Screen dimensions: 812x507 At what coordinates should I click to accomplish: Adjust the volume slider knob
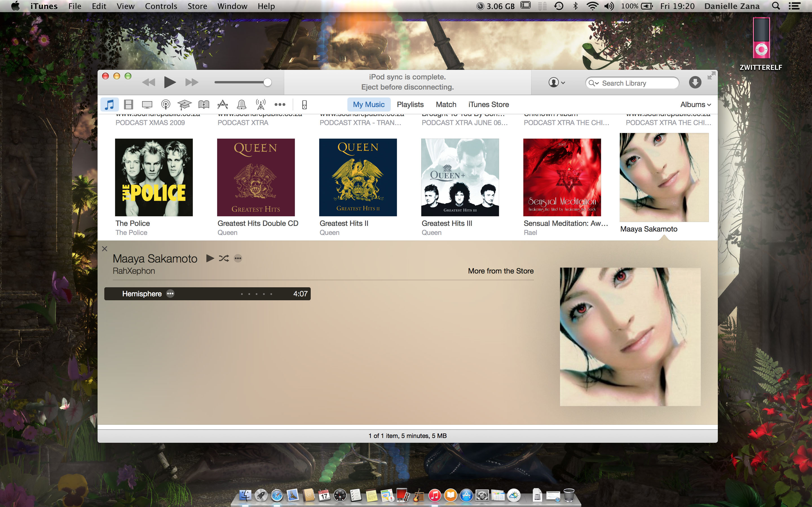[x=267, y=83]
